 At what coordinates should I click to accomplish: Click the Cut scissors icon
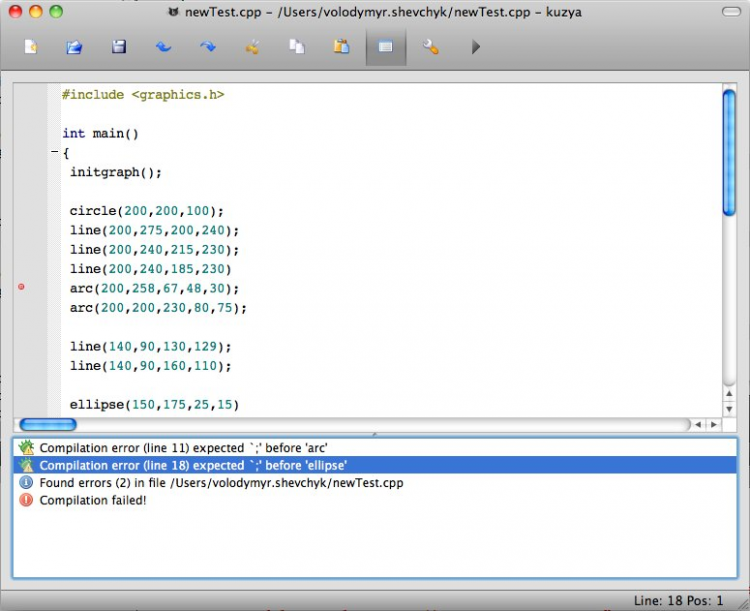click(252, 47)
